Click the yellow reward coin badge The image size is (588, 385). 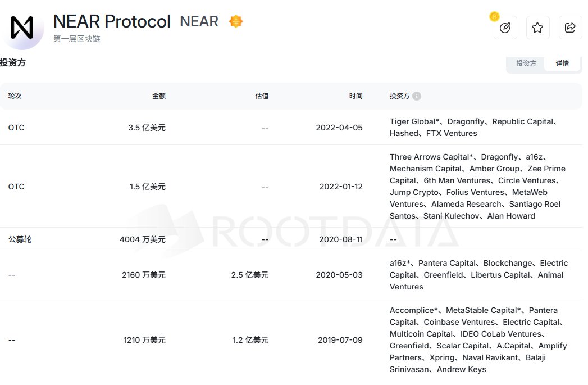click(494, 16)
